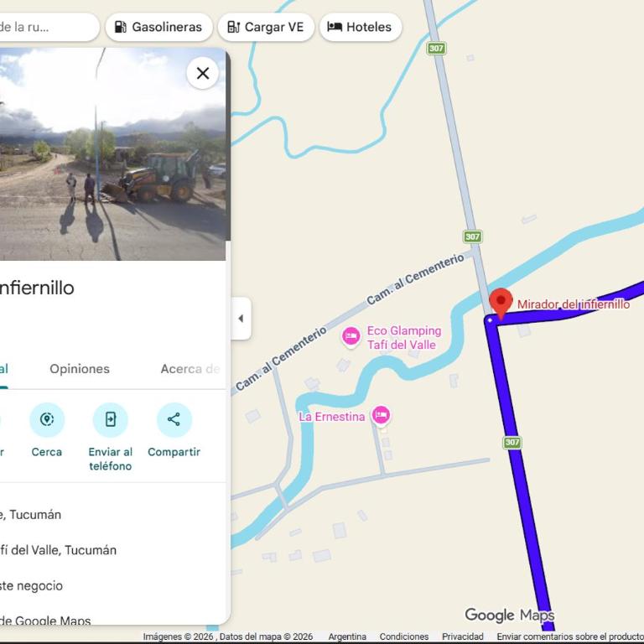Image resolution: width=644 pixels, height=644 pixels.
Task: Switch to the Opiniones tab
Action: (x=80, y=369)
